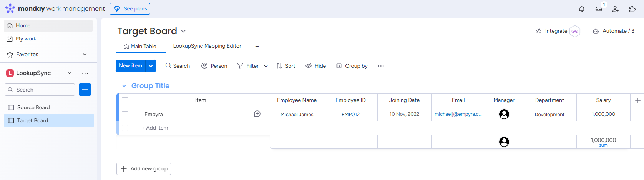The image size is (644, 180).
Task: Open the inbox tray icon
Action: click(x=599, y=9)
